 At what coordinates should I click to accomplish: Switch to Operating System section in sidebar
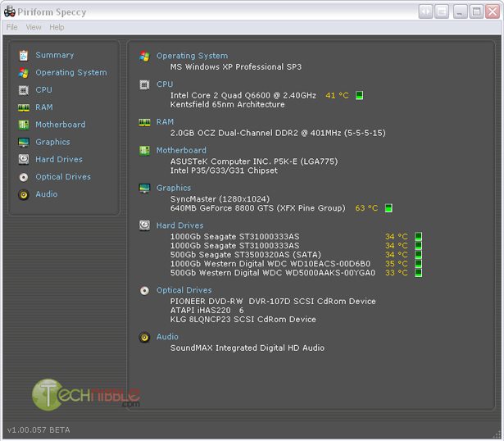(x=71, y=73)
